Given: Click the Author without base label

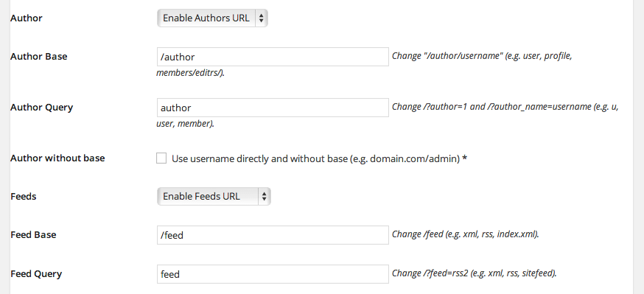Looking at the screenshot, I should point(57,158).
